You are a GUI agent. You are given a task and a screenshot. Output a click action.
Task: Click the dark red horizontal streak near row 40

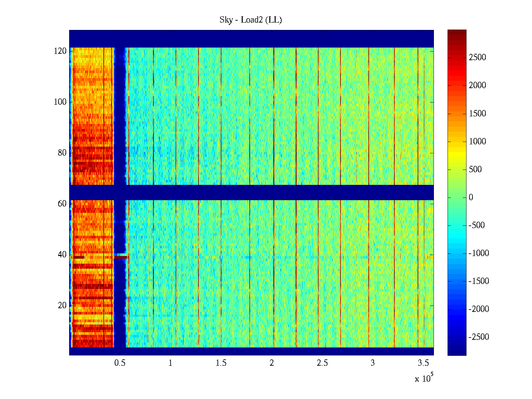(x=120, y=257)
